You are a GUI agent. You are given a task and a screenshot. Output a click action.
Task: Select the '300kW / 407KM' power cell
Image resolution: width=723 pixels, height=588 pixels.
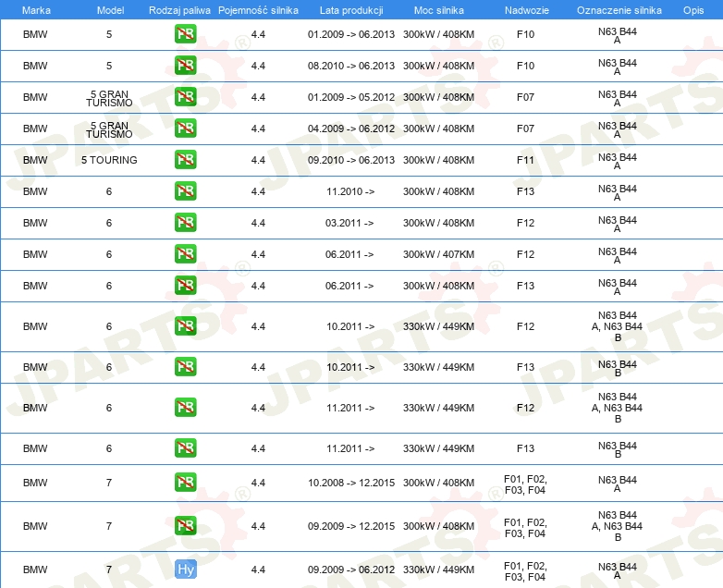point(438,254)
